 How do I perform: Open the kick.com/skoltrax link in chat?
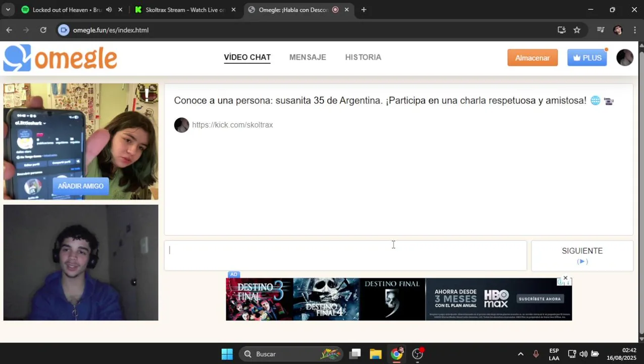tap(232, 125)
